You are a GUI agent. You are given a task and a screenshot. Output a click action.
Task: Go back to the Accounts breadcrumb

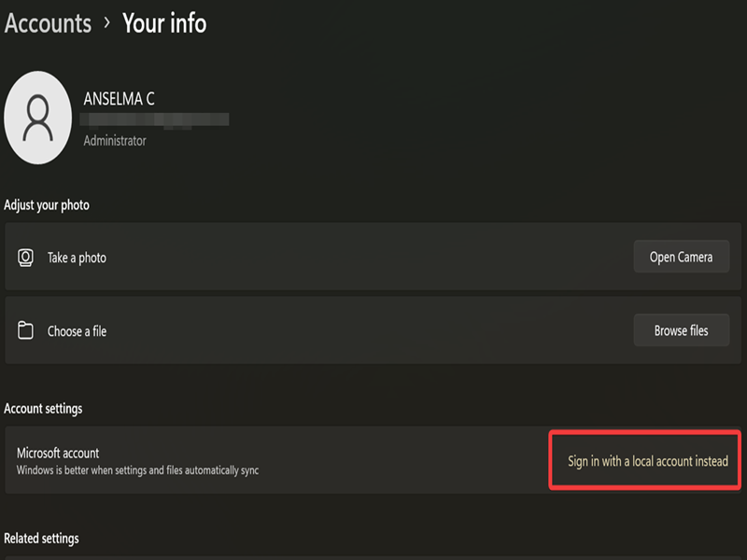click(48, 22)
